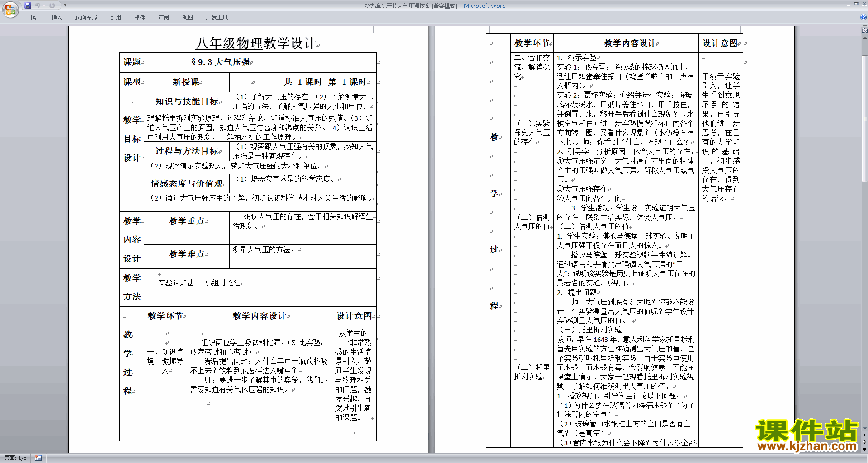Click the 知识与技能目标 heading
Image resolution: width=868 pixels, height=463 pixels.
[x=187, y=102]
